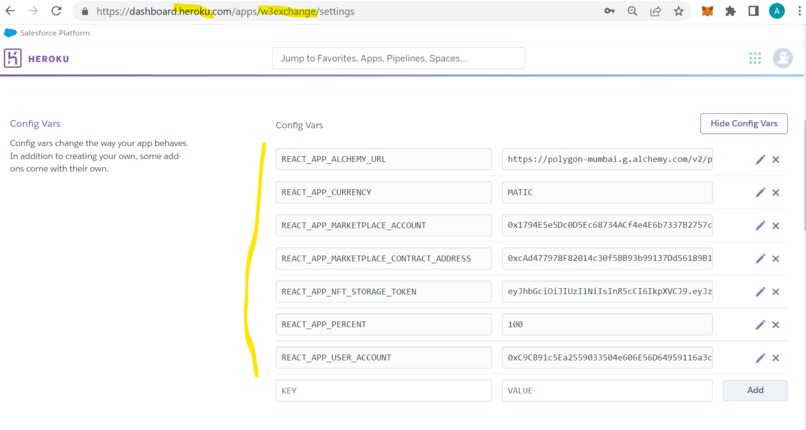The height and width of the screenshot is (430, 806).
Task: Delete REACT_APP_MARKETPLACE_ACCOUNT config var
Action: [x=776, y=226]
